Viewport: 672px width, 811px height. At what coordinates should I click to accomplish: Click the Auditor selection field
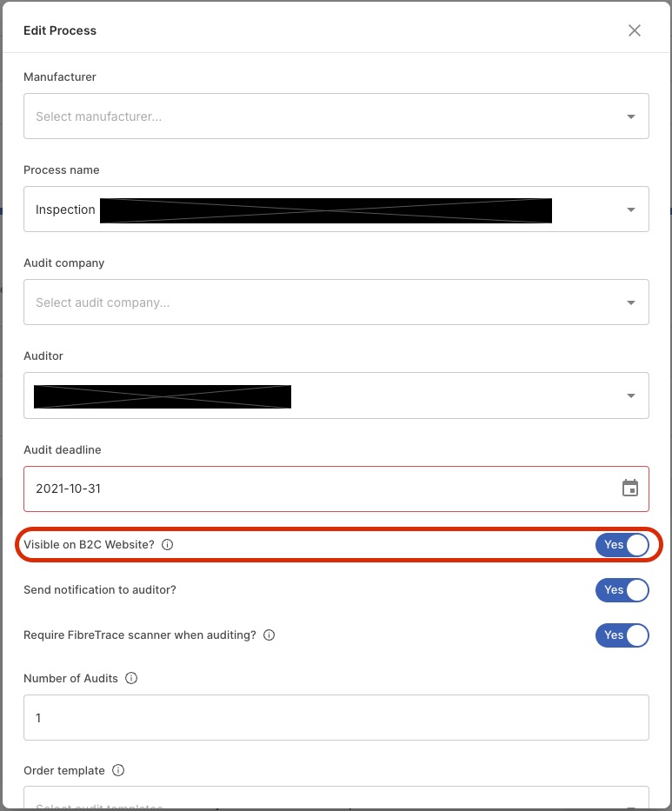point(336,396)
